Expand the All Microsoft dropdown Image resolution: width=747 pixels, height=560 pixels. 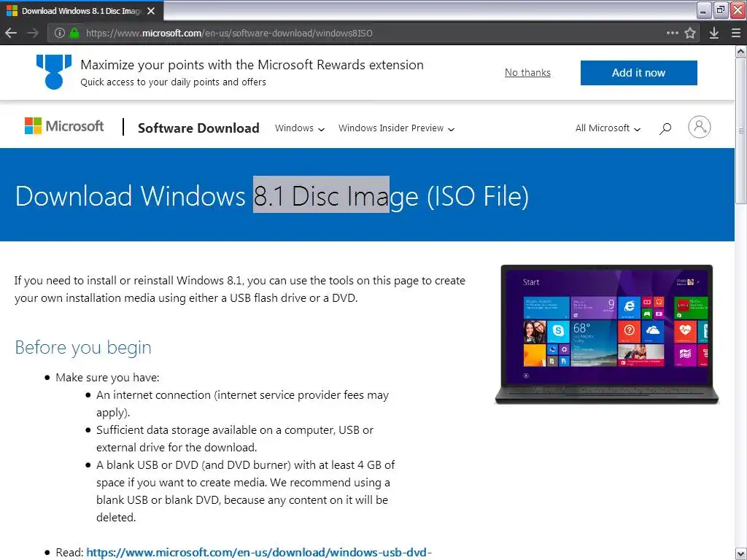pos(608,128)
